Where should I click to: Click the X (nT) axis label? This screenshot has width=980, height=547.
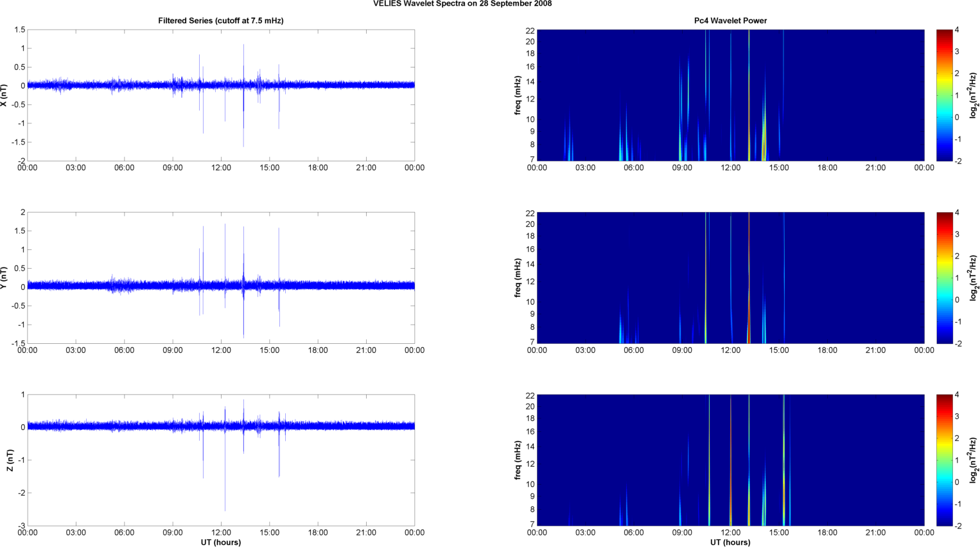4,95
